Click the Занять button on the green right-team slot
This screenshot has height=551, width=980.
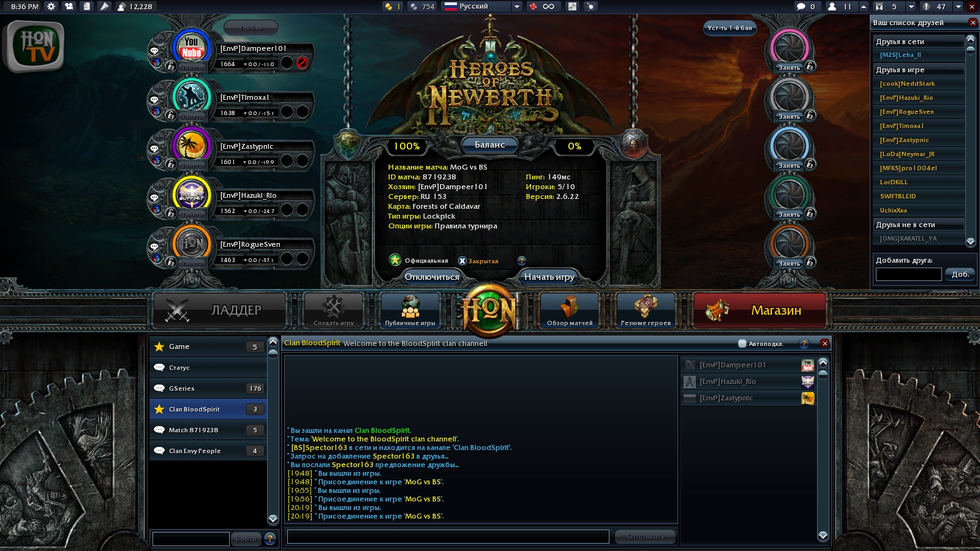tap(790, 215)
